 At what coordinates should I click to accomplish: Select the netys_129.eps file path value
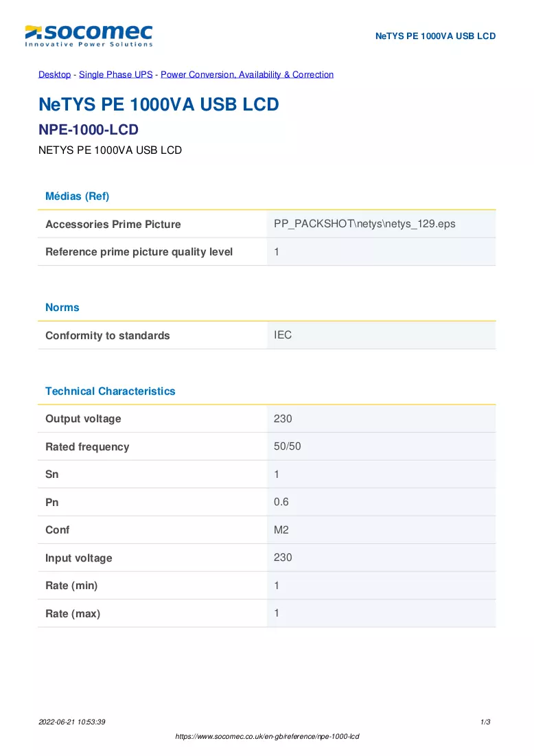(x=364, y=224)
